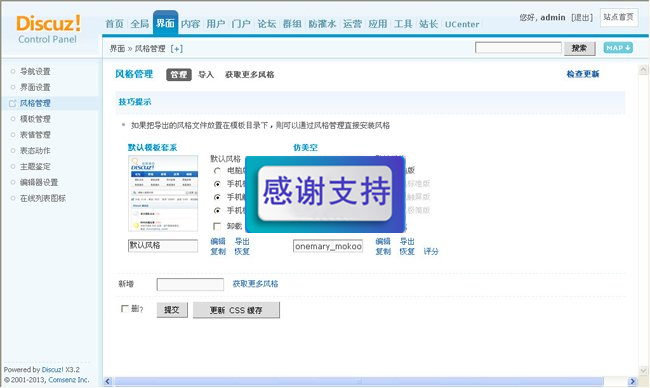Select the 界面 top tab
650x388 pixels.
165,23
